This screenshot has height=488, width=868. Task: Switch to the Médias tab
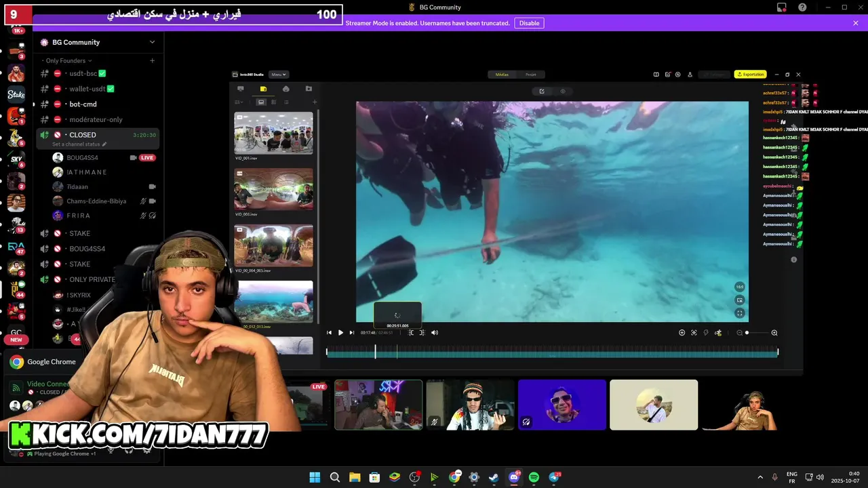point(502,75)
